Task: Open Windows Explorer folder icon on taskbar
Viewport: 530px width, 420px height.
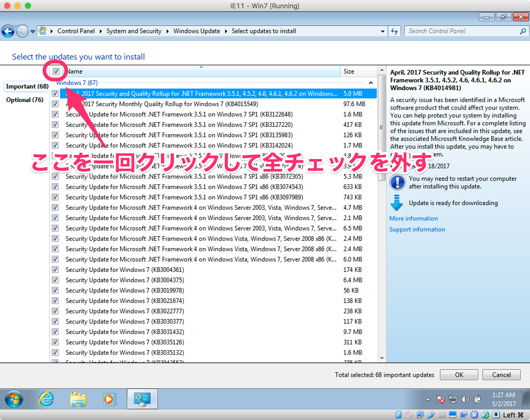Action: 78,399
